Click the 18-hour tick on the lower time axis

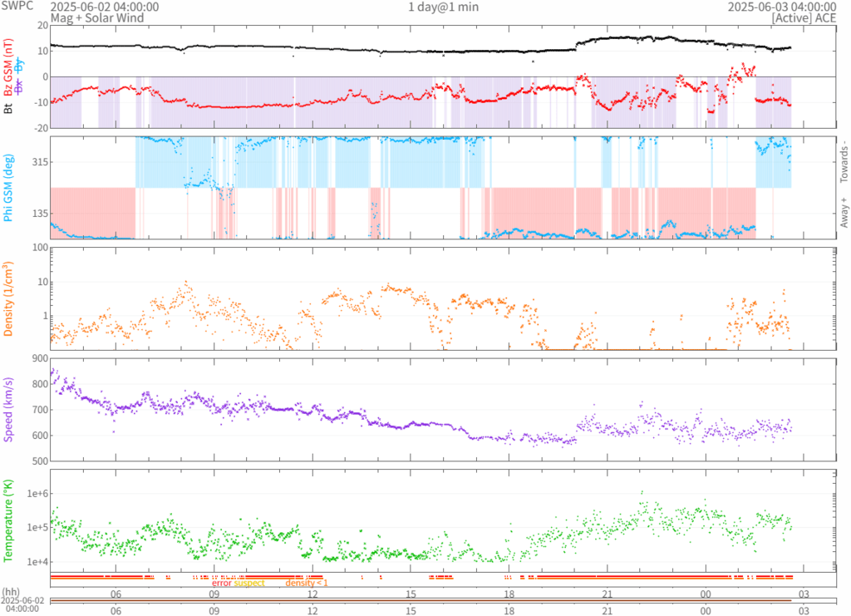click(x=509, y=610)
